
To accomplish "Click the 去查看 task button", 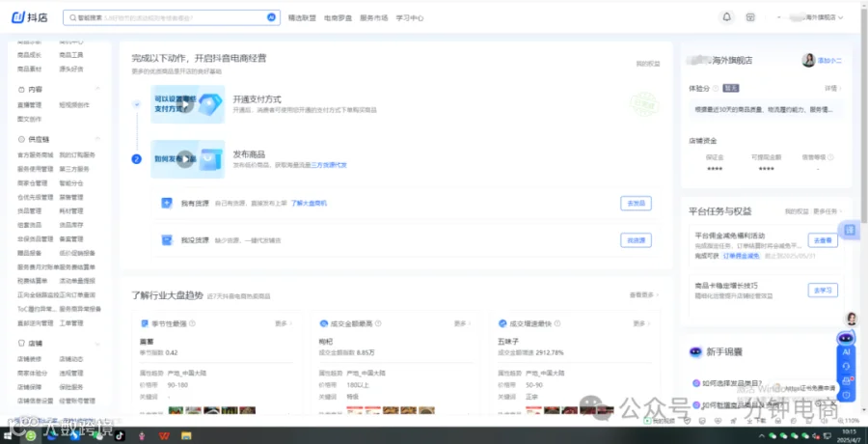I will click(x=823, y=240).
